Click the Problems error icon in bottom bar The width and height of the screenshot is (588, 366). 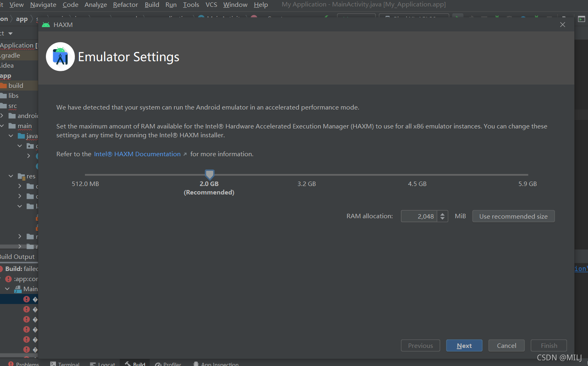click(11, 364)
